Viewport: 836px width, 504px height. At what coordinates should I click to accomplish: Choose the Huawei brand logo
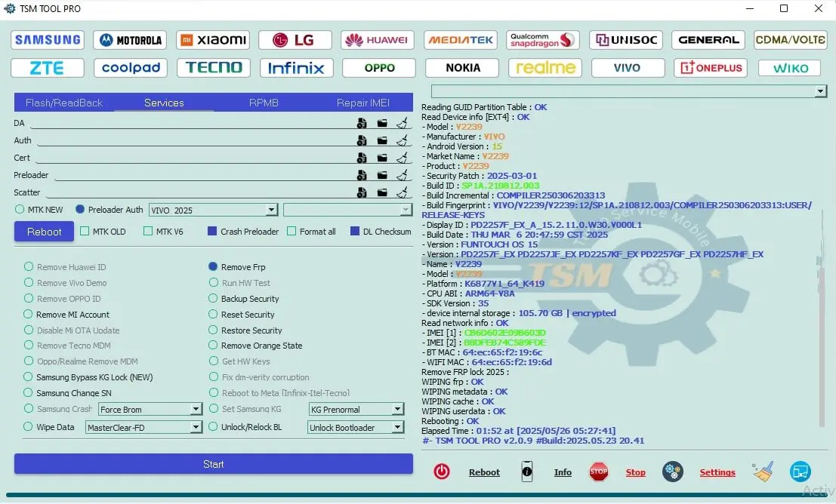378,40
